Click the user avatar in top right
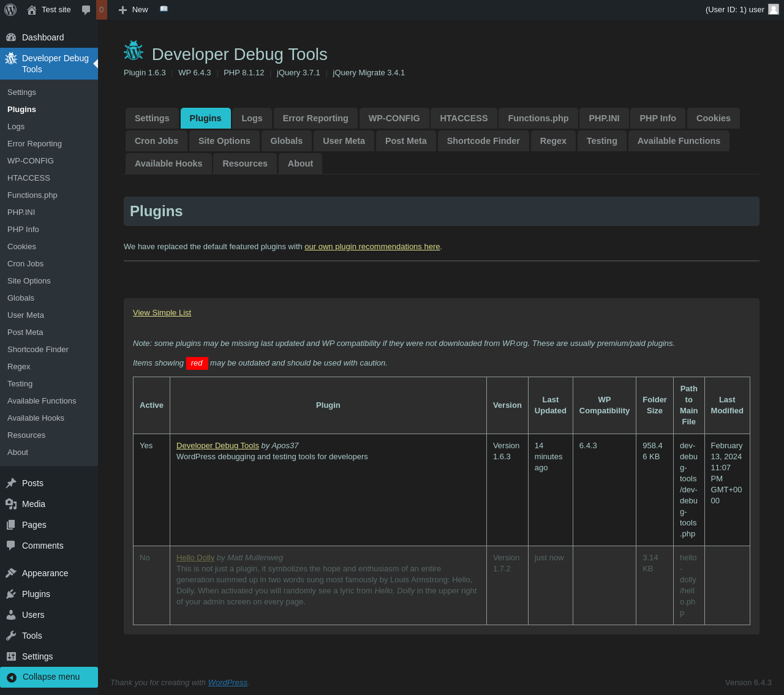Screen dimensions: 784x695 (x=773, y=10)
